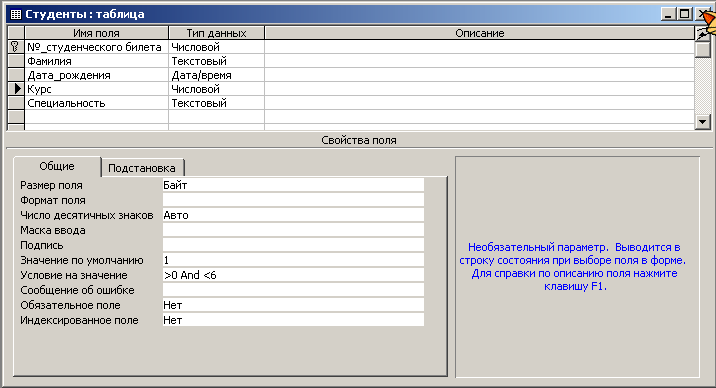Click the Описание cell for Курс
Image resolution: width=716 pixels, height=388 pixels.
(479, 89)
